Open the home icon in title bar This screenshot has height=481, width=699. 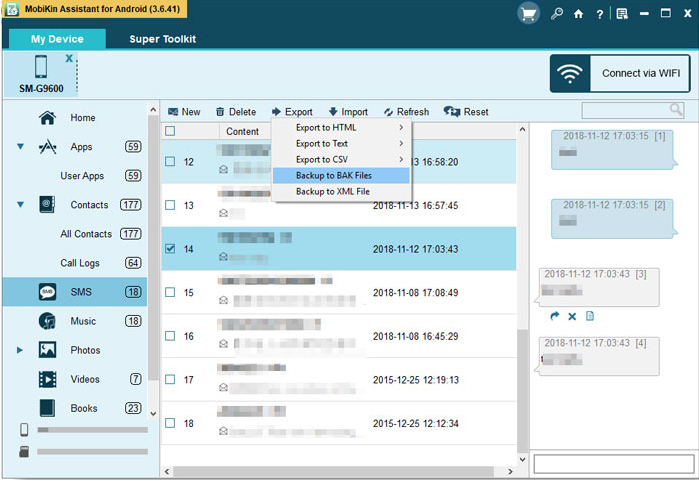[578, 14]
